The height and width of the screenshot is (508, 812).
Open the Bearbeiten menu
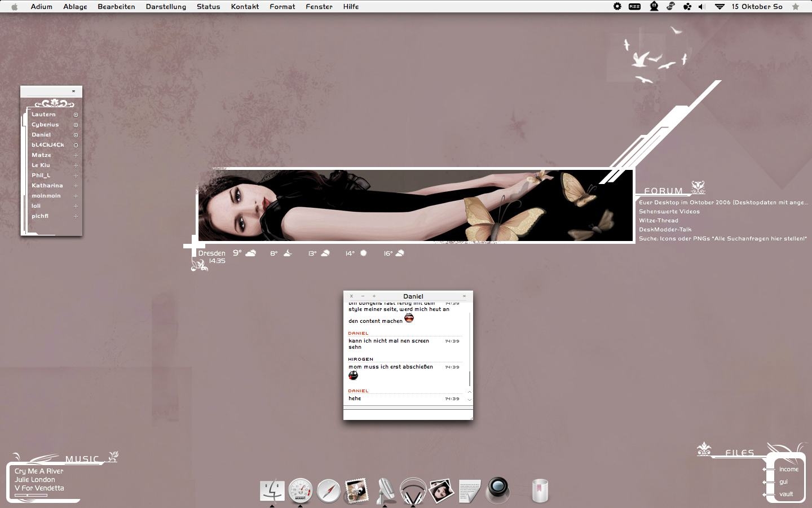116,7
